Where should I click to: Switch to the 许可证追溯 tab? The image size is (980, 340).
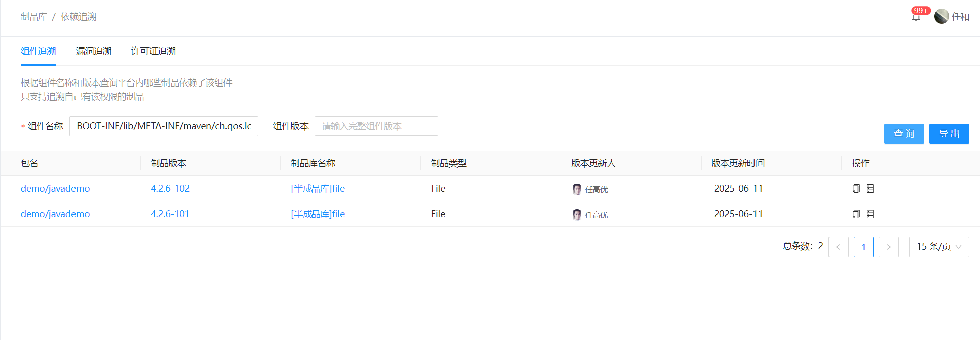tap(154, 51)
